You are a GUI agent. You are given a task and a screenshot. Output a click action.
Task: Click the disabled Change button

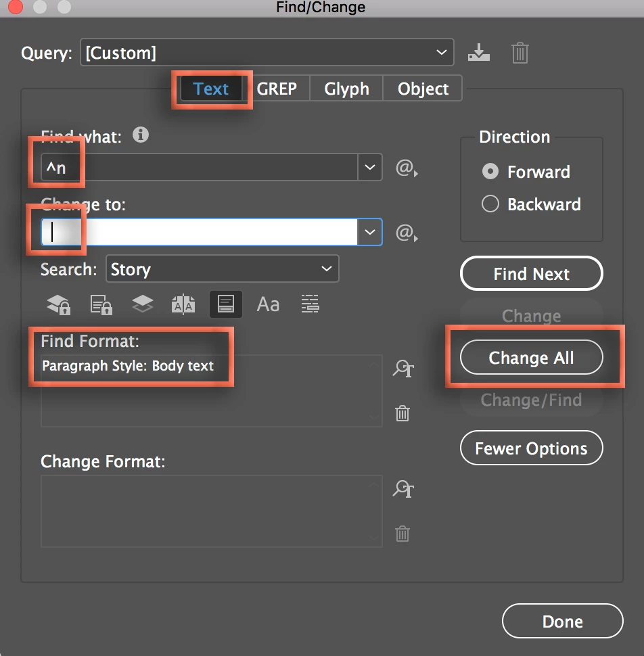coord(532,316)
